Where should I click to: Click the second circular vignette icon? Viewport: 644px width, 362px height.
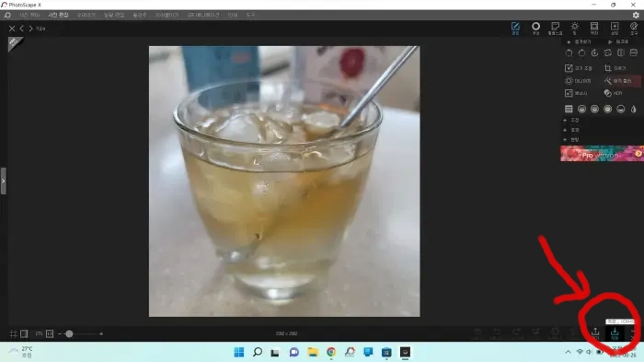click(x=594, y=109)
